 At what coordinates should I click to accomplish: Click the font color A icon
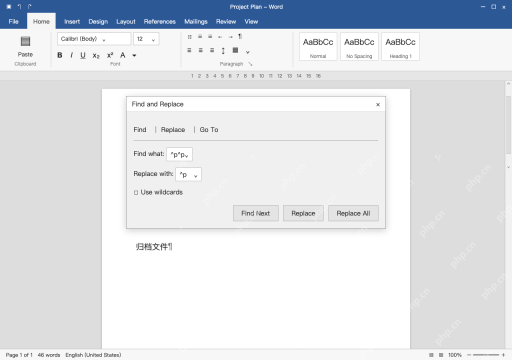tap(123, 55)
